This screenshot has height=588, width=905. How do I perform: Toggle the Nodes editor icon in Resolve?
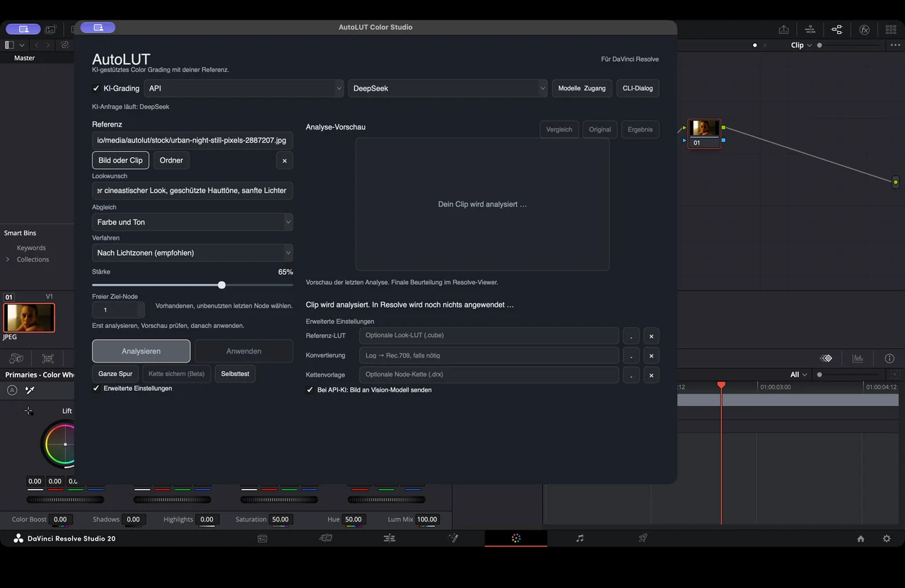tap(837, 30)
